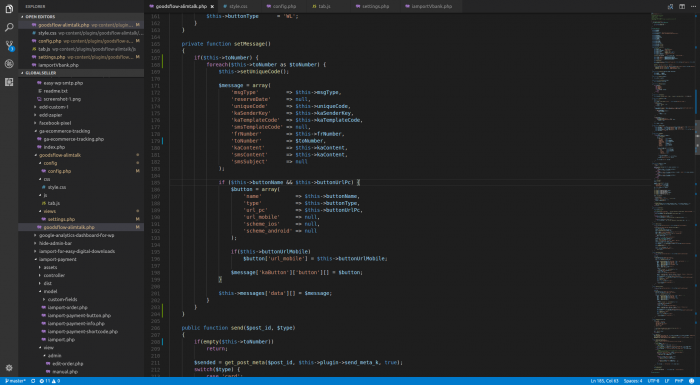The image size is (700, 385).
Task: Collapse the views folder
Action: (50, 211)
